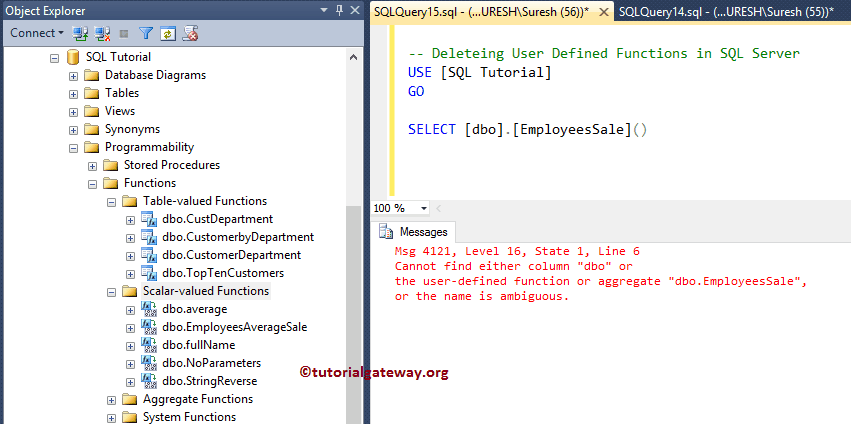Click the Aggregate Functions folder icon

tap(130, 399)
